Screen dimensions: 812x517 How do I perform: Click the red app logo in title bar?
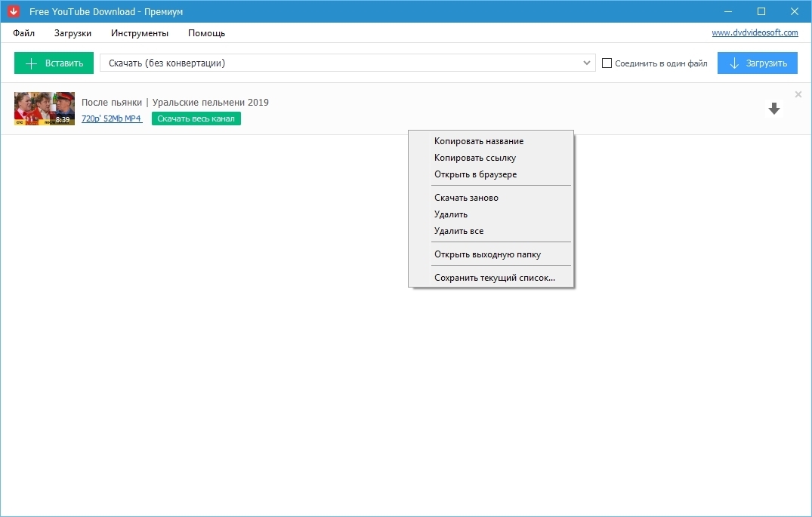pyautogui.click(x=14, y=11)
